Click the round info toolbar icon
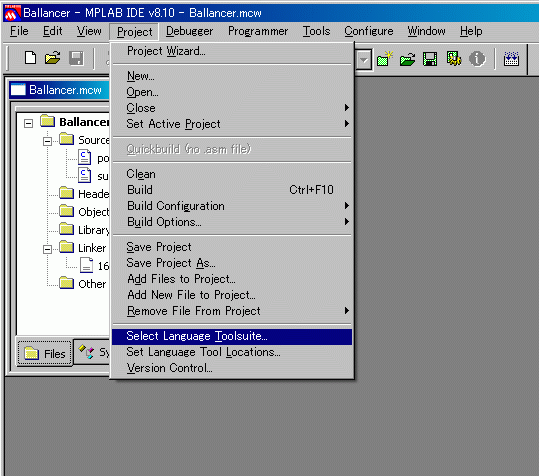539x476 pixels. [x=477, y=59]
